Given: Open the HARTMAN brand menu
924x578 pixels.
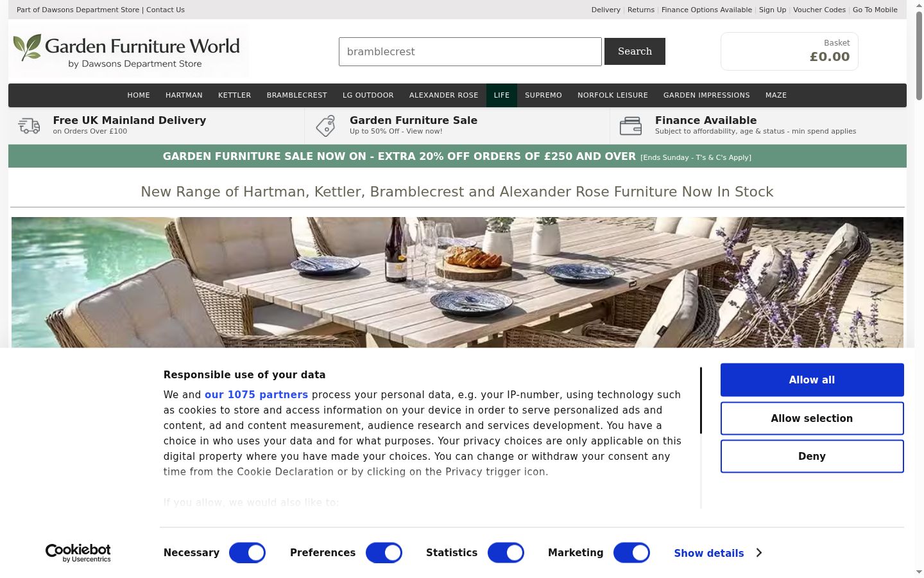Looking at the screenshot, I should click(184, 95).
